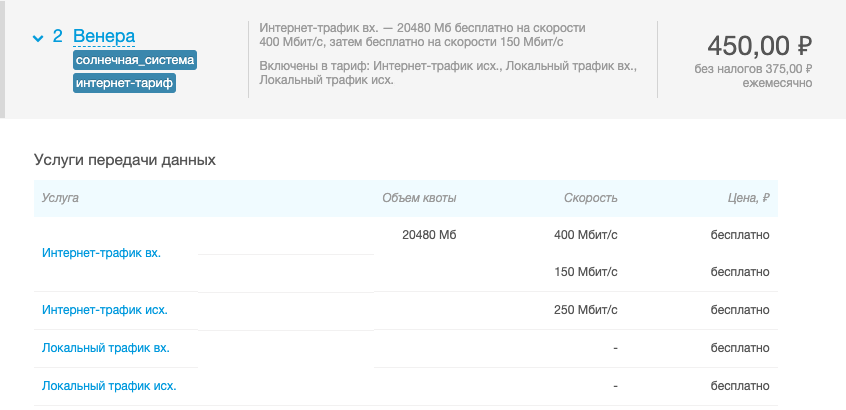Image resolution: width=846 pixels, height=410 pixels.
Task: Click the 250 Мбит/с speed cell
Action: click(586, 310)
